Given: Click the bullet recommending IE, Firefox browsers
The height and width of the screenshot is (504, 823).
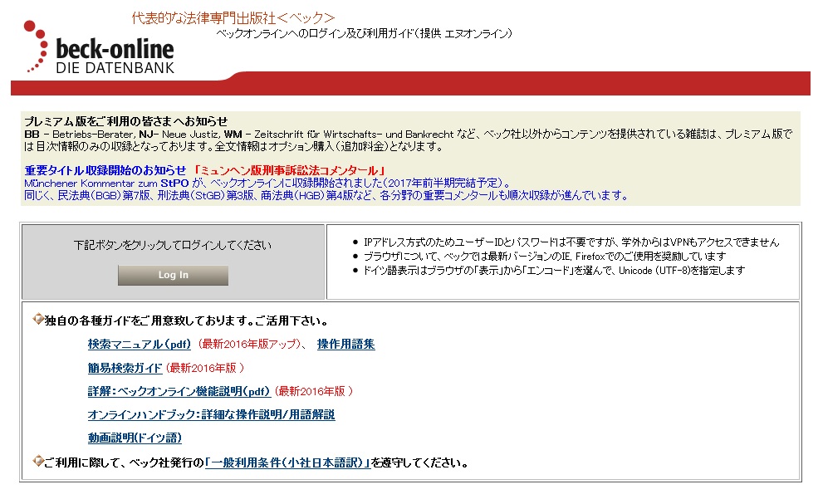Looking at the screenshot, I should click(545, 257).
